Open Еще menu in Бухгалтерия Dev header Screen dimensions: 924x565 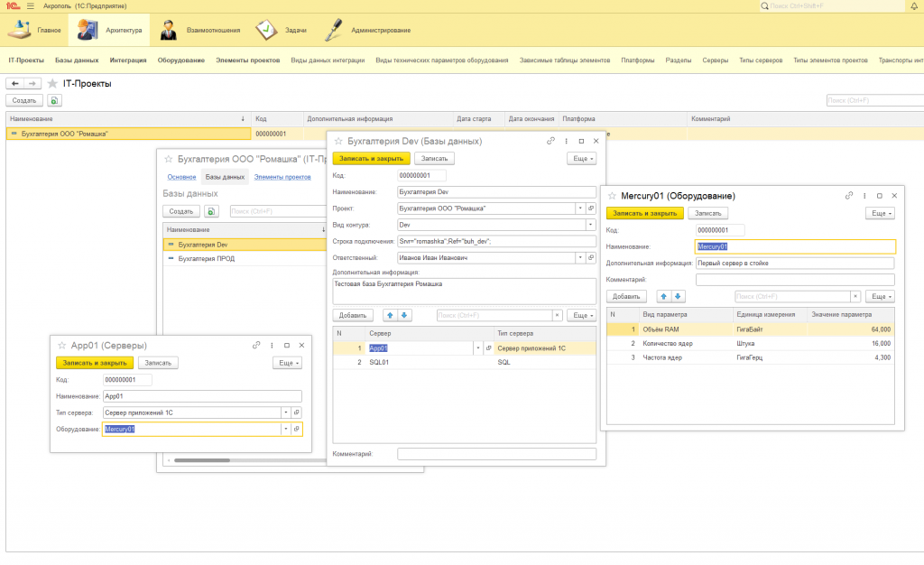click(582, 159)
